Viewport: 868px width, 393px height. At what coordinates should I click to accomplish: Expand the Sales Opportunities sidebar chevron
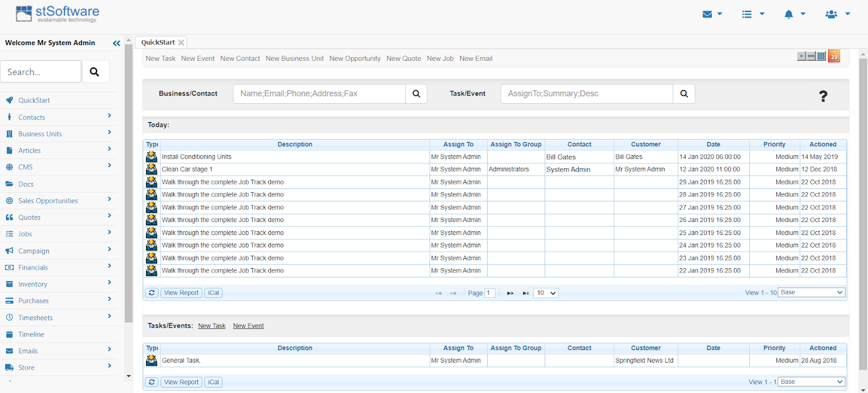point(110,199)
